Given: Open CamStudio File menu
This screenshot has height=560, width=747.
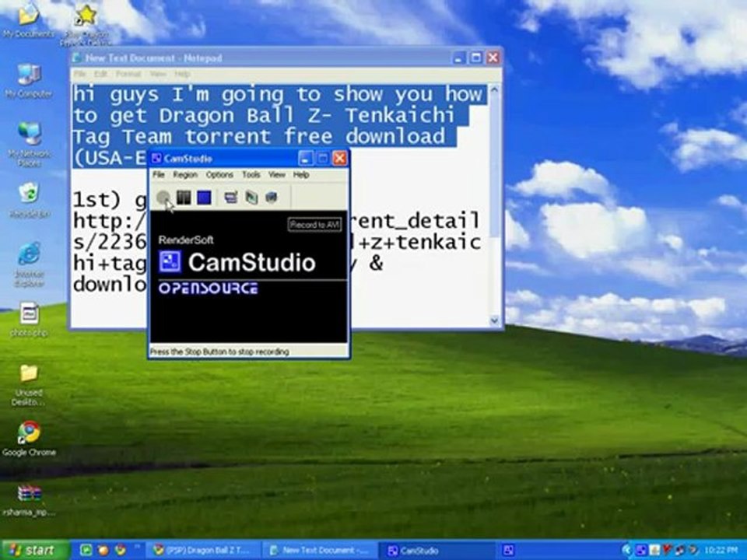Looking at the screenshot, I should click(159, 175).
